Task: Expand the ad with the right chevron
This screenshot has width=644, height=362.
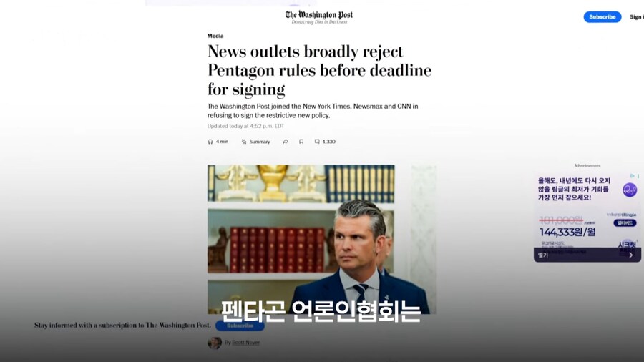Action: (x=631, y=255)
